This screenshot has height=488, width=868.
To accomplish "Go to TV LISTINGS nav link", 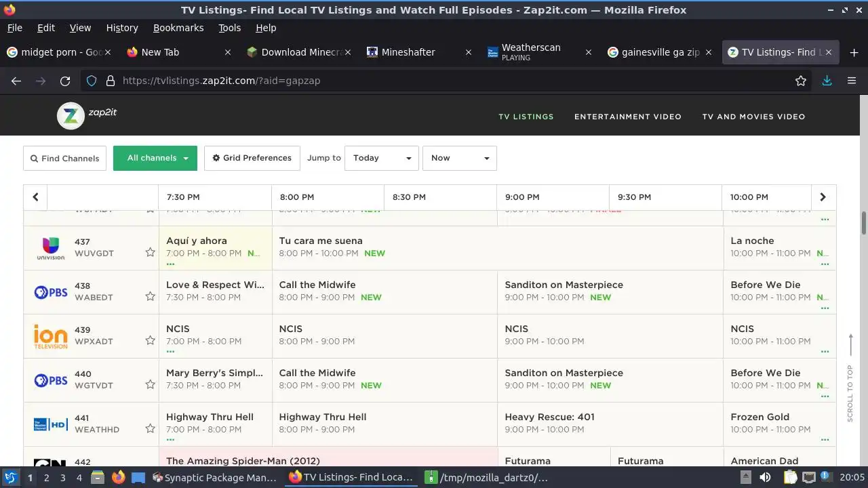I will pos(526,117).
